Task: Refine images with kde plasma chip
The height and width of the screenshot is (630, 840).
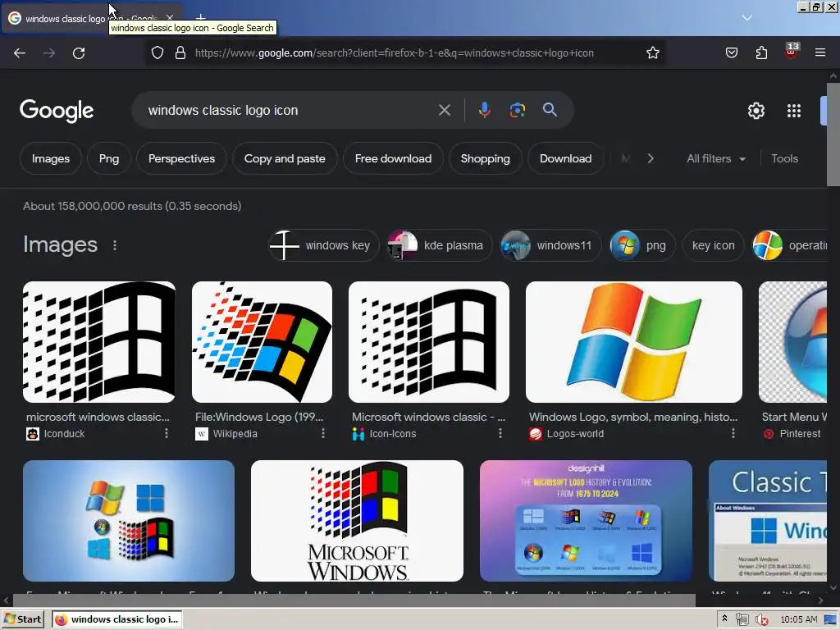Action: click(x=440, y=245)
